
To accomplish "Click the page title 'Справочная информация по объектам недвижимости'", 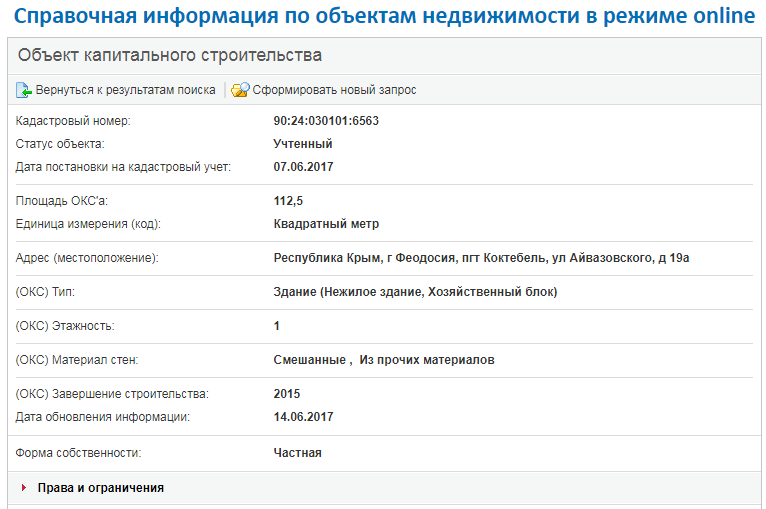I will (x=383, y=18).
